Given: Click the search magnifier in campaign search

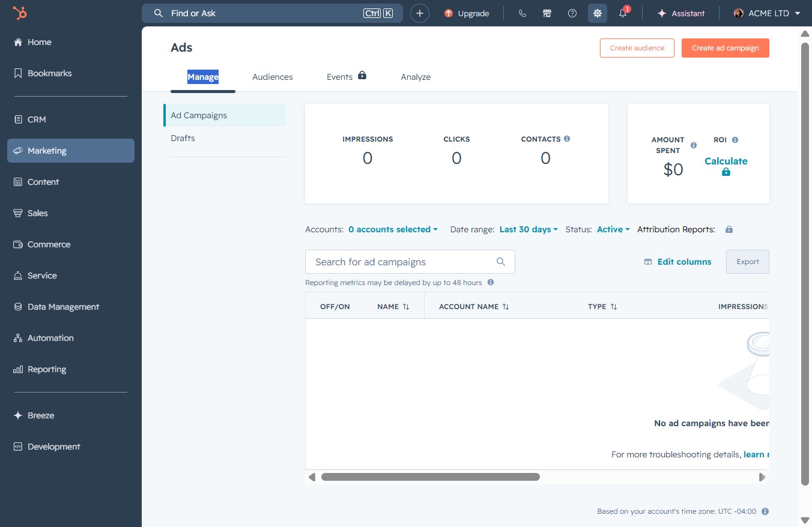Looking at the screenshot, I should [501, 262].
